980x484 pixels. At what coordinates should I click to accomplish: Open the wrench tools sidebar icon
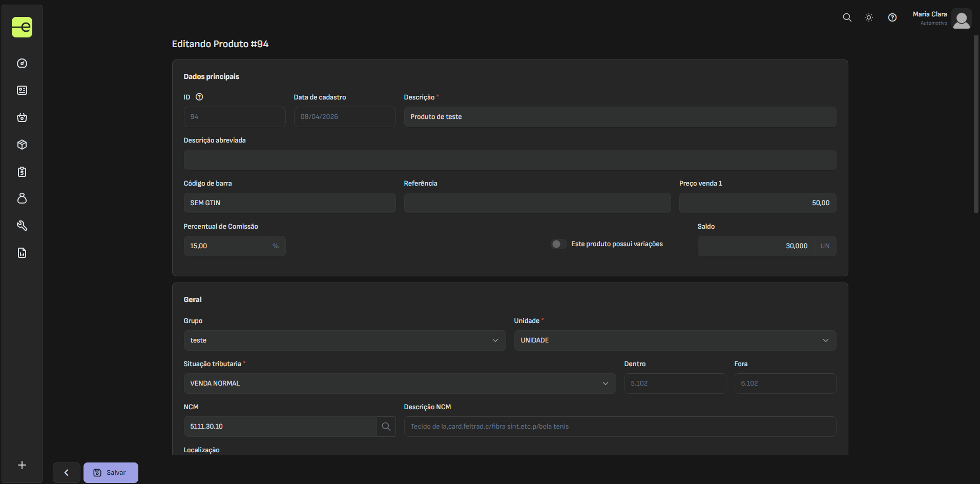click(x=22, y=226)
